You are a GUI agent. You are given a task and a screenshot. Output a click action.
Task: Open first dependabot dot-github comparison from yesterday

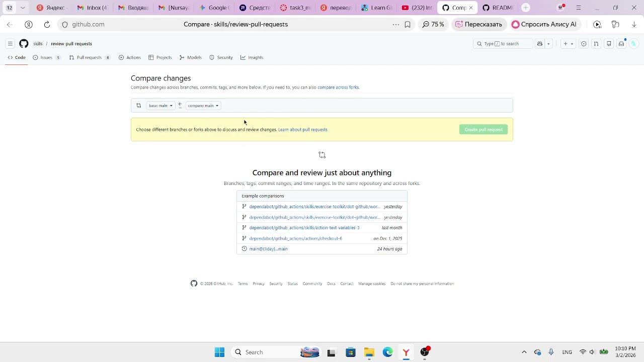(314, 207)
